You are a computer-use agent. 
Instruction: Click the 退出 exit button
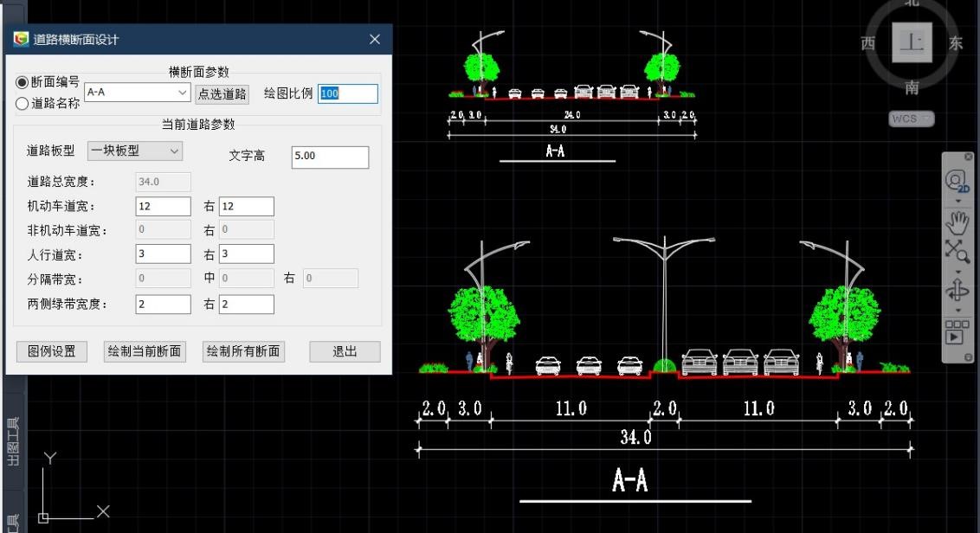[x=345, y=351]
